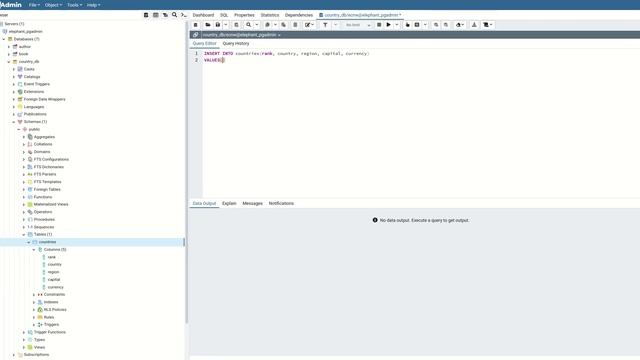Switch to the SQL tab
This screenshot has width=640, height=360.
click(x=224, y=15)
